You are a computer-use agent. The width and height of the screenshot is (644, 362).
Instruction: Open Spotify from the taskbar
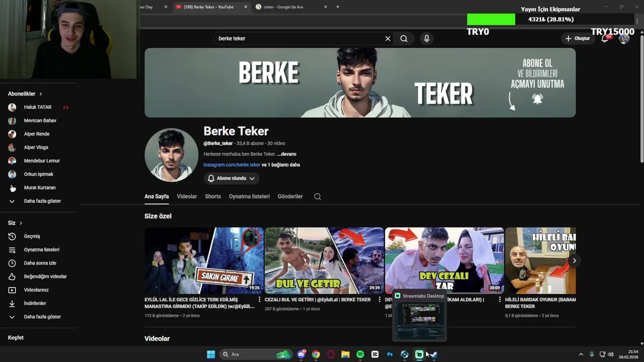[x=360, y=354]
